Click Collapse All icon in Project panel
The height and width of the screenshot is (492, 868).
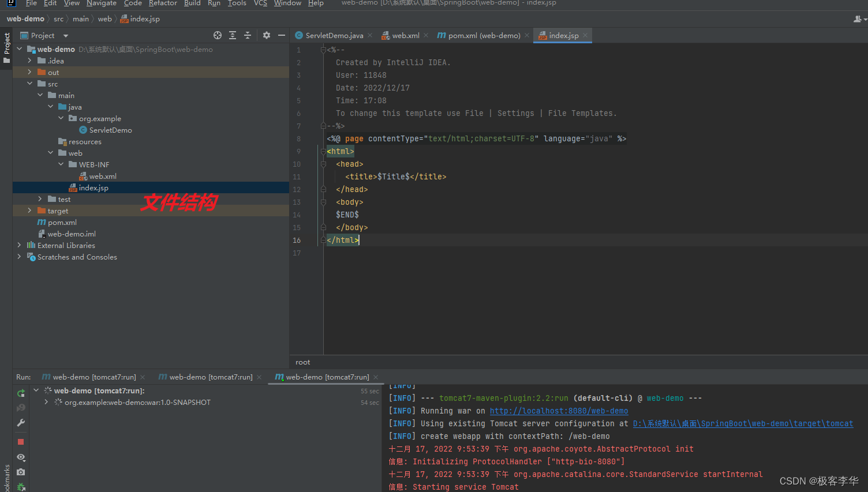coord(248,35)
